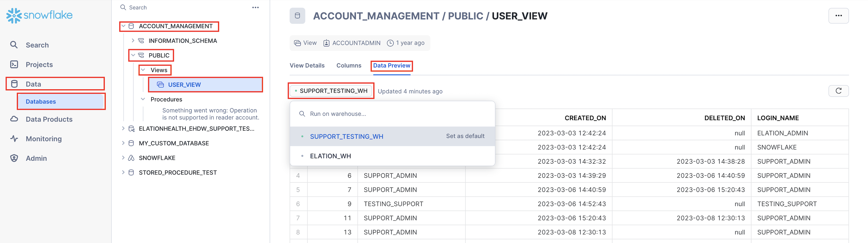Sort by the LOGIN_NAME column header
This screenshot has width=868, height=243.
778,118
